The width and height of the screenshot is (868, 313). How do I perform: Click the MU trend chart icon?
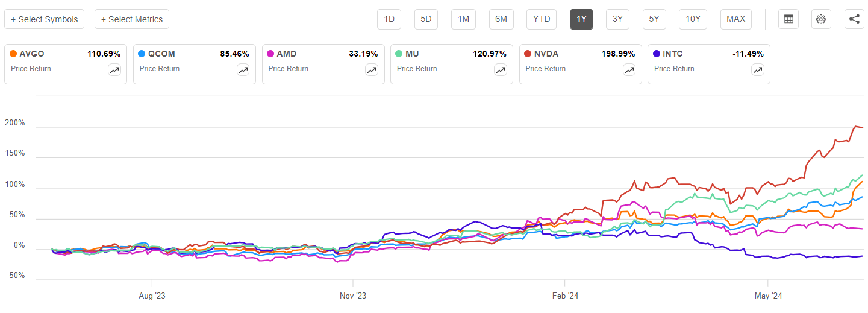(x=501, y=70)
